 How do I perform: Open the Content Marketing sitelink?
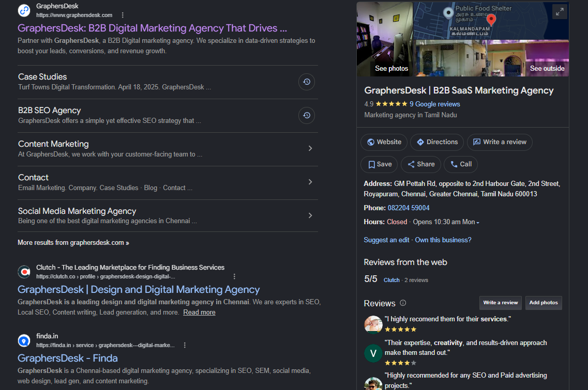pyautogui.click(x=53, y=144)
